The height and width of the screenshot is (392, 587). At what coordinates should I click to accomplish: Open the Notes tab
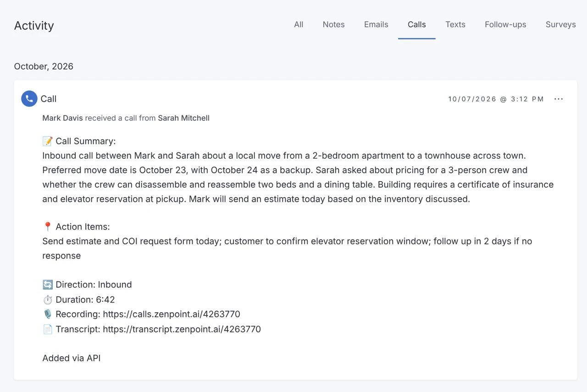pos(333,25)
